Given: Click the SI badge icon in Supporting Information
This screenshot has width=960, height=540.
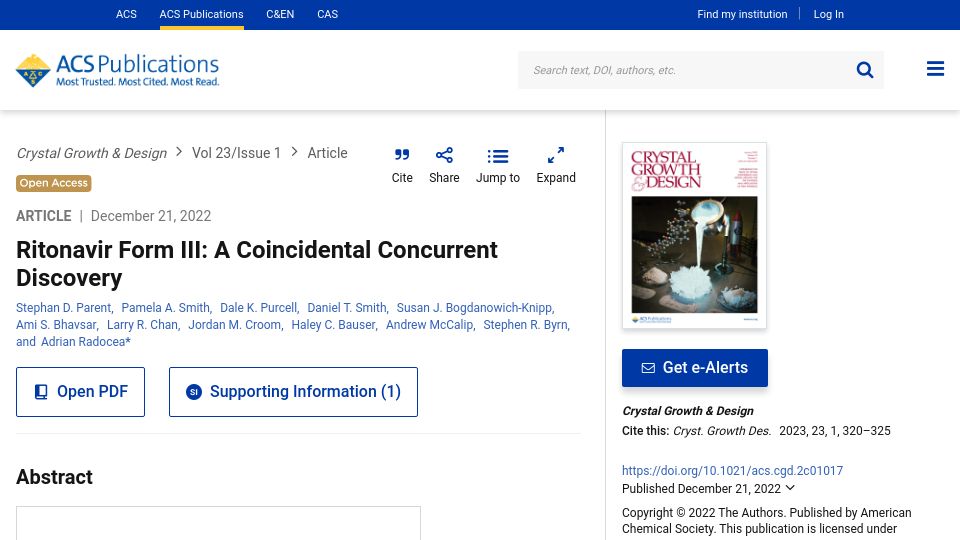Looking at the screenshot, I should [194, 392].
